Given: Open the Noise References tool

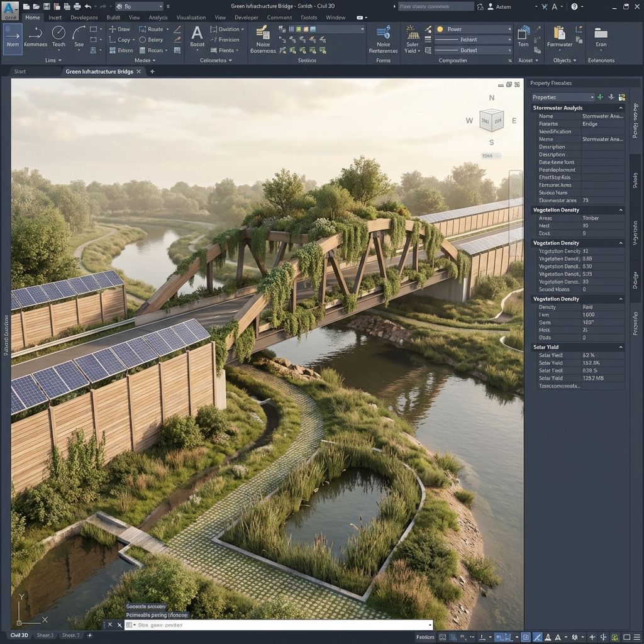Looking at the screenshot, I should pos(383,33).
